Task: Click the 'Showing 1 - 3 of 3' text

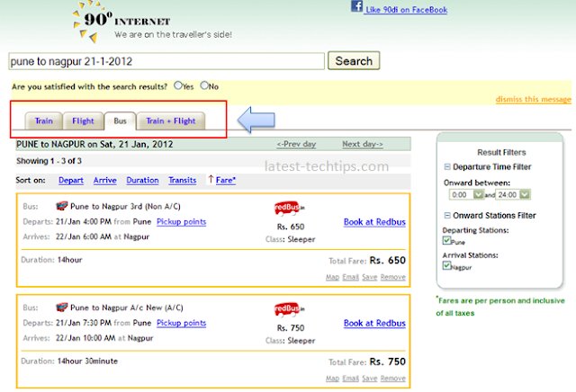Action: [x=49, y=161]
